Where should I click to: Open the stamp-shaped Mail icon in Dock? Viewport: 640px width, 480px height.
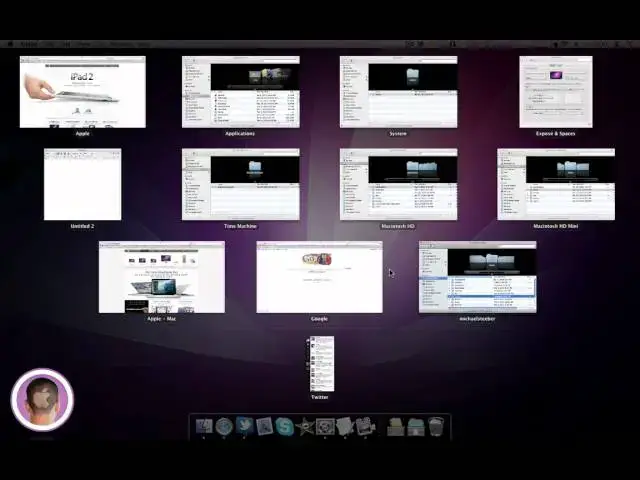[264, 427]
